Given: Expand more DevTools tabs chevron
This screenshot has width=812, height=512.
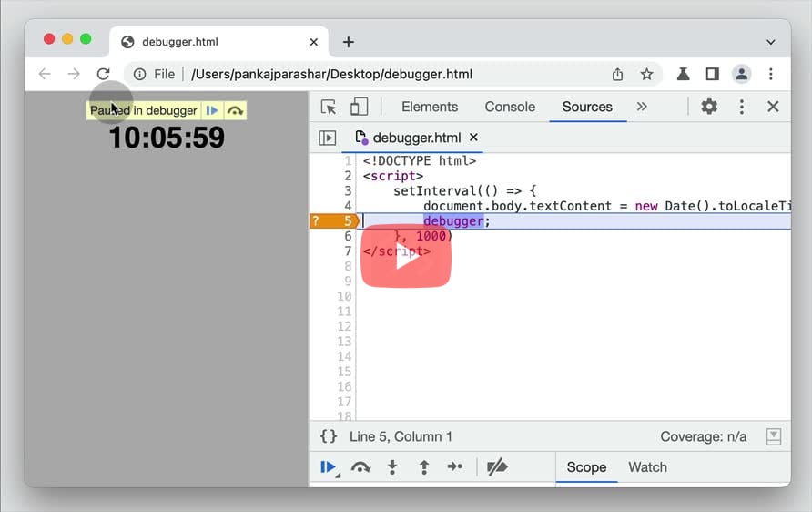Looking at the screenshot, I should tap(642, 107).
